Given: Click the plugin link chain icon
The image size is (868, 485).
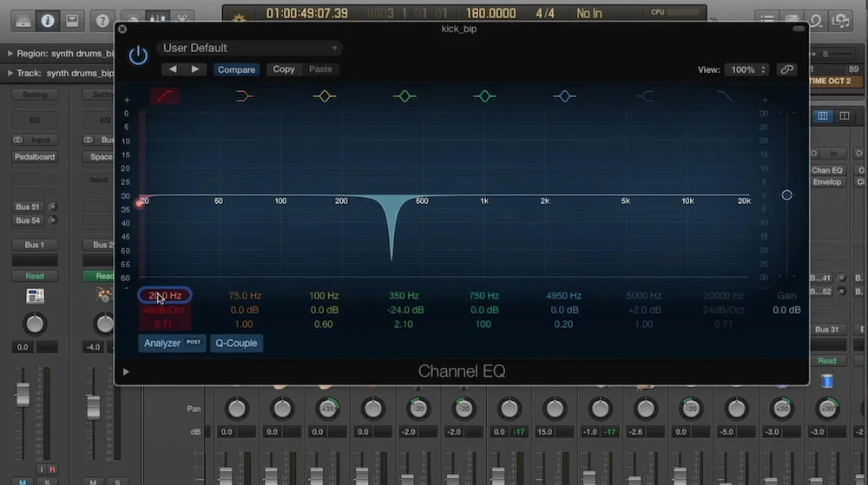Looking at the screenshot, I should 786,69.
